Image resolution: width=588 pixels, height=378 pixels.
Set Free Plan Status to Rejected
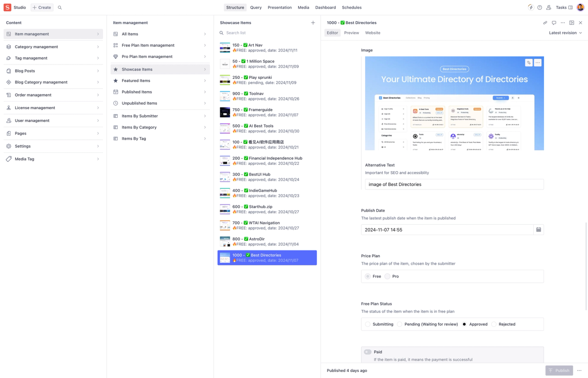click(494, 324)
